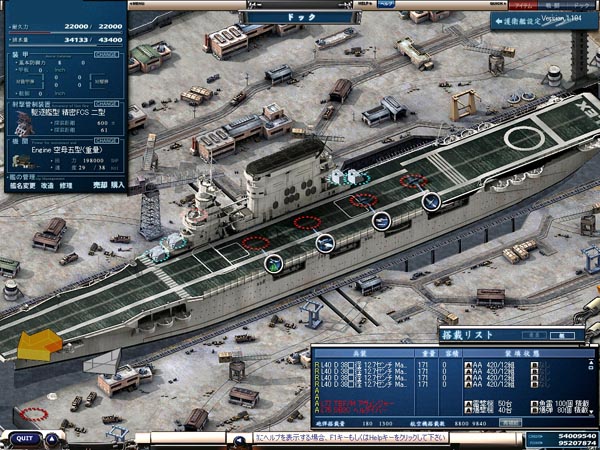Select 艦名変更 to rename the ship
600x450 pixels.
click(20, 185)
